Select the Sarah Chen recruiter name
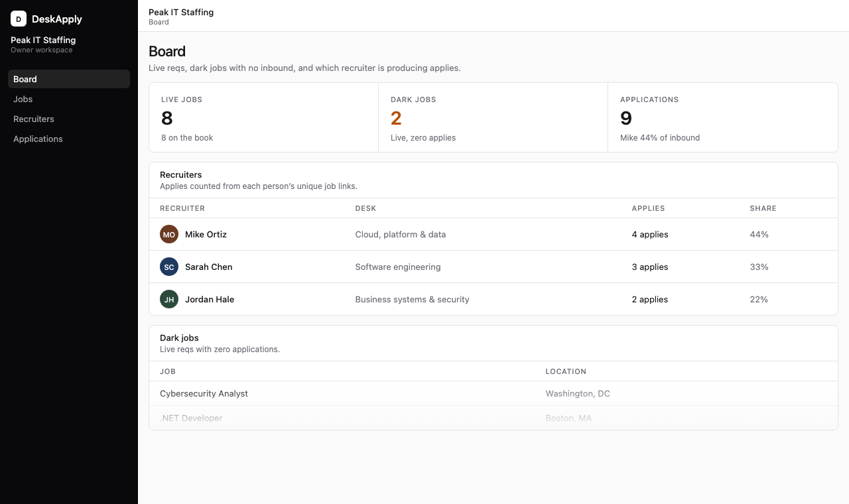 pyautogui.click(x=208, y=267)
